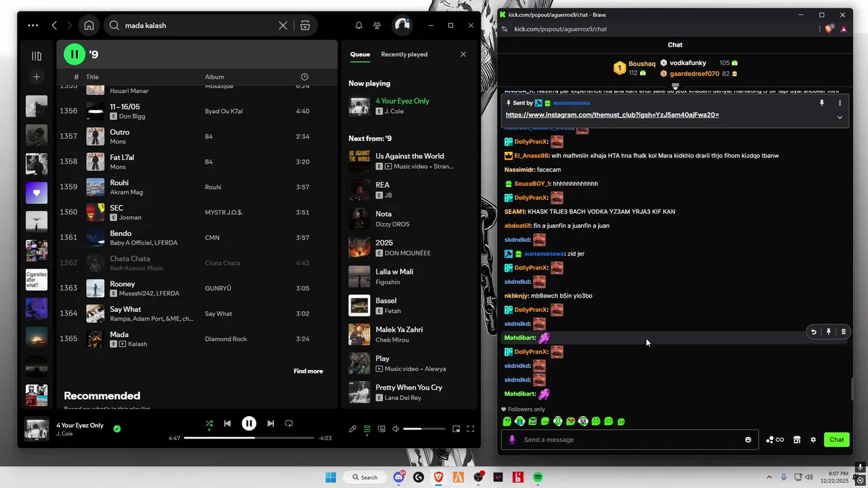The height and width of the screenshot is (488, 868).
Task: Expand the leaderboard handle under Boushaq
Action: [x=675, y=87]
